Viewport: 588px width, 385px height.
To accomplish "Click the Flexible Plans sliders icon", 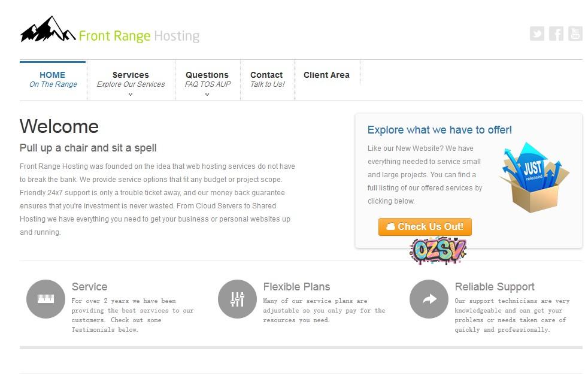I will 237,299.
